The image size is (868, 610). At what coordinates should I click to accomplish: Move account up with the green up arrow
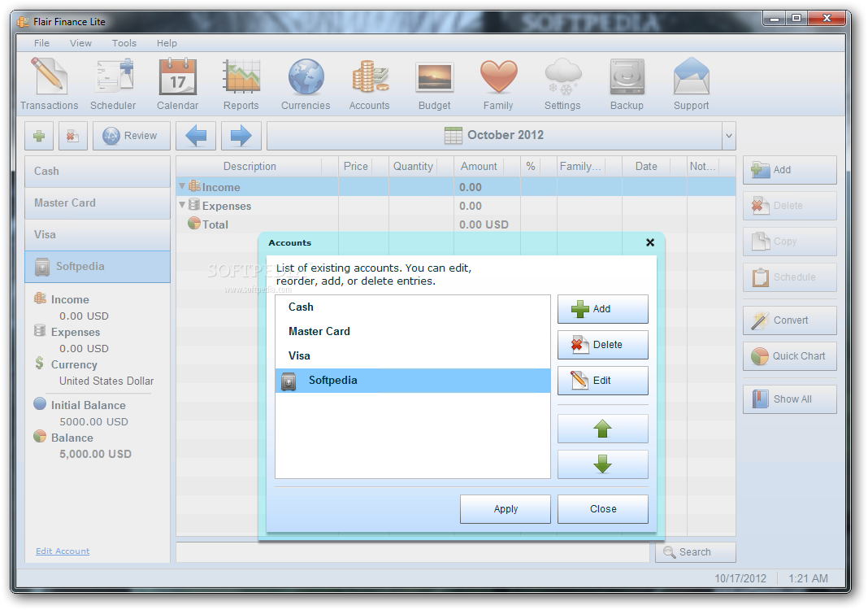(602, 429)
